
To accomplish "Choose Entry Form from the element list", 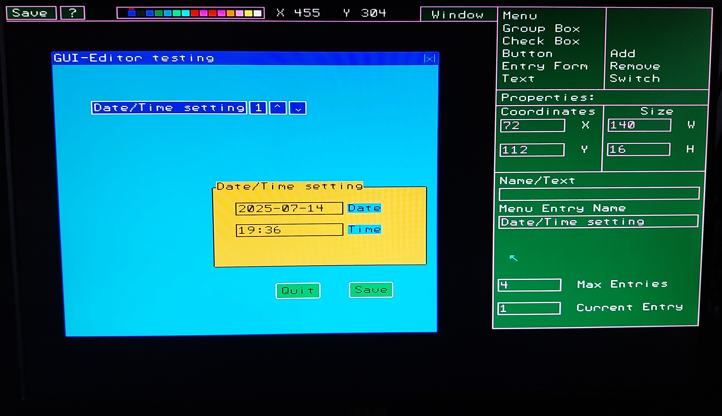I will [x=544, y=66].
